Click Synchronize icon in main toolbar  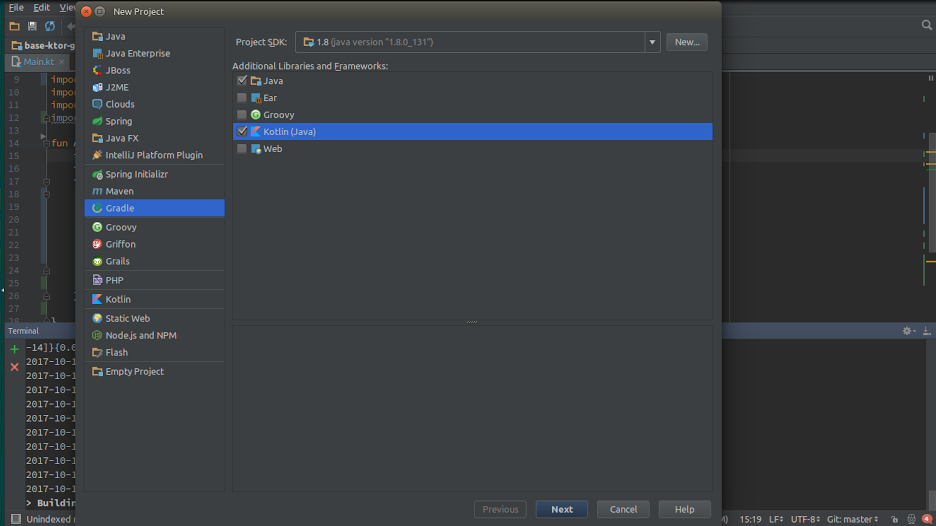pyautogui.click(x=50, y=26)
